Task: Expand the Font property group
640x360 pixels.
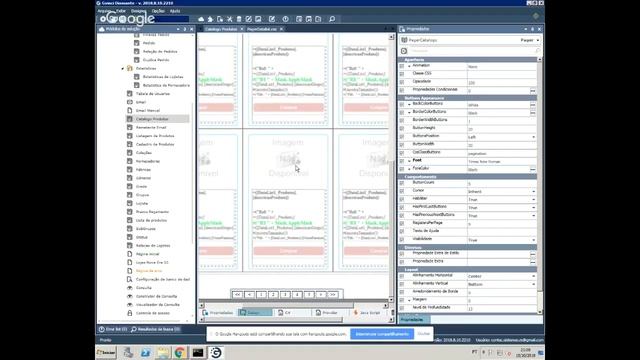Action: [409, 161]
